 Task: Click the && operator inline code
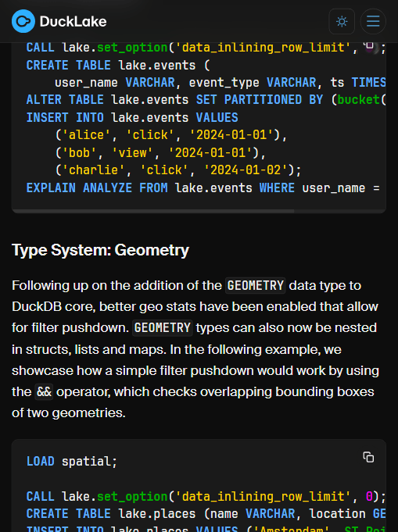click(x=44, y=392)
